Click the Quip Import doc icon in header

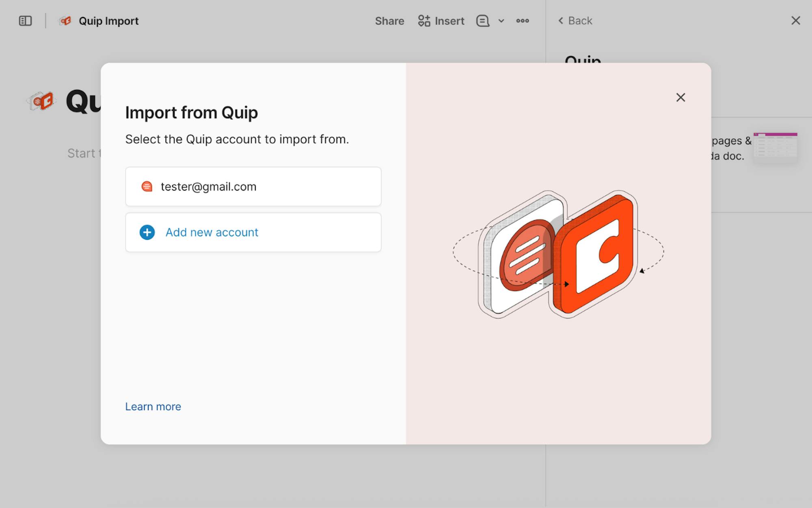(65, 21)
